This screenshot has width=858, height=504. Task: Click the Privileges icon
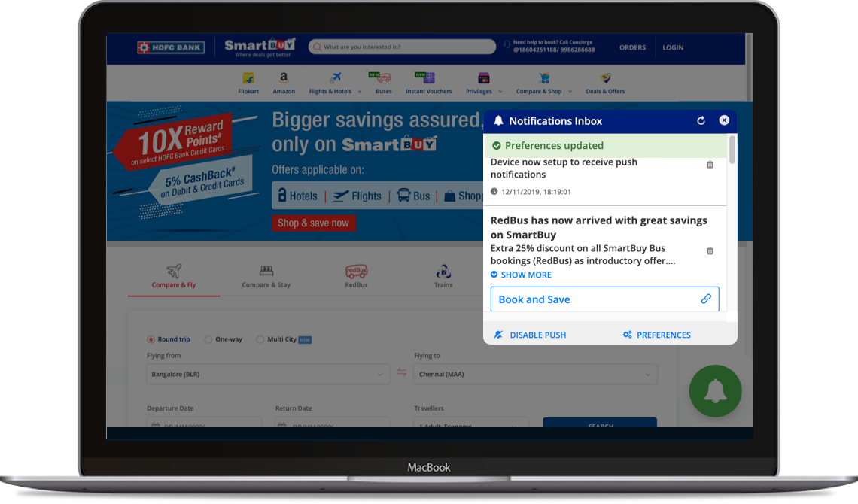[484, 78]
